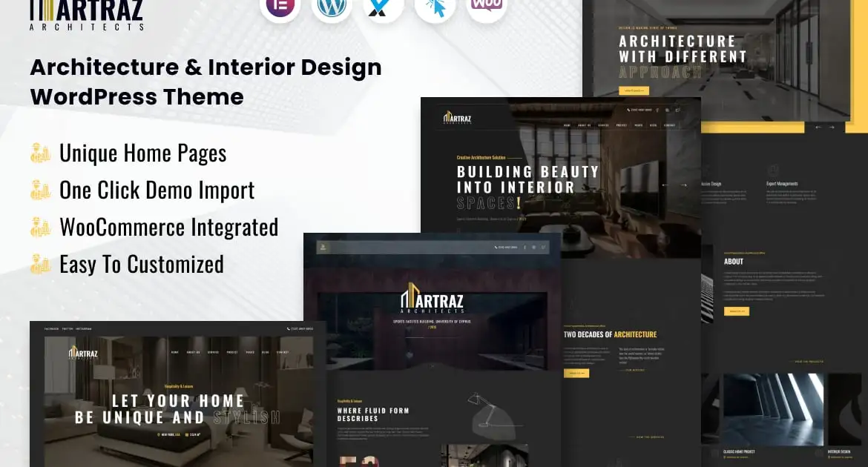Click the Where Fluid Form Describes heading
The width and height of the screenshot is (868, 467).
[x=373, y=414]
